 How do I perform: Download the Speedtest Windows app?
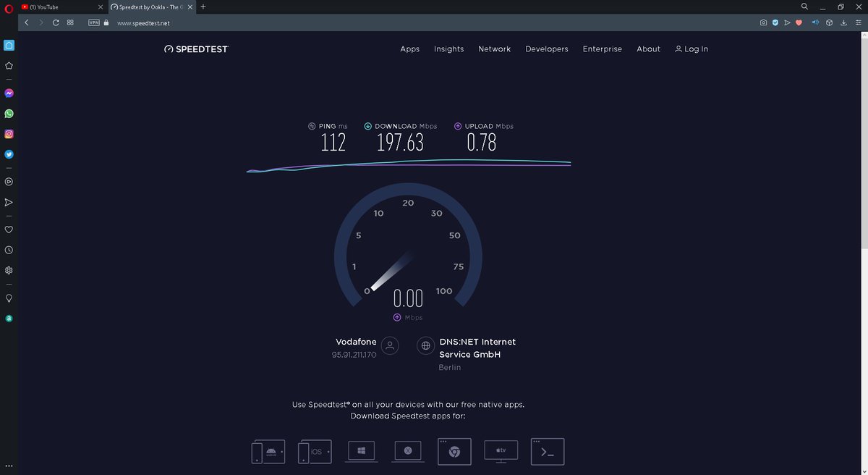click(x=361, y=451)
